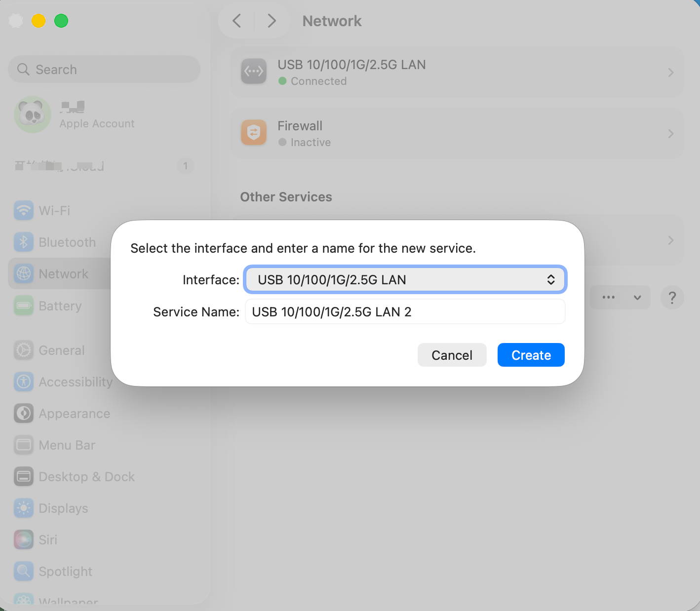Click the Displays icon in sidebar
This screenshot has width=700, height=611.
click(24, 508)
